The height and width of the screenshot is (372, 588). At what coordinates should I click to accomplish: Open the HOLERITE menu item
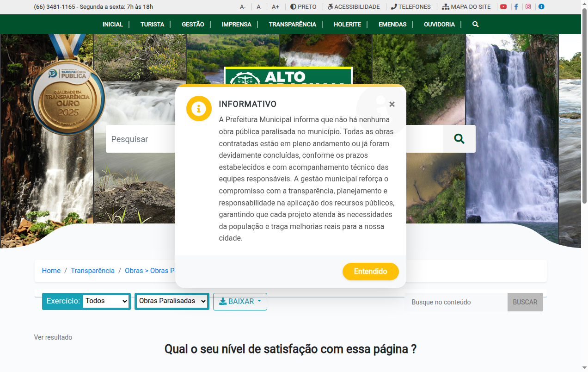pyautogui.click(x=347, y=24)
